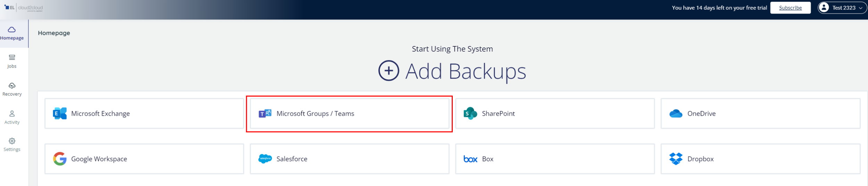Click the Add Backups plus icon
The height and width of the screenshot is (186, 868).
tap(389, 71)
